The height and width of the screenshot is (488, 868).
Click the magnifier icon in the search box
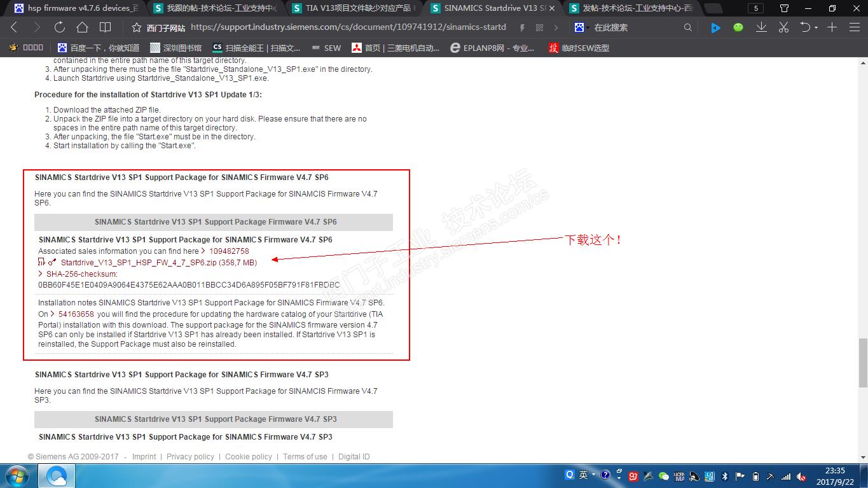click(687, 27)
